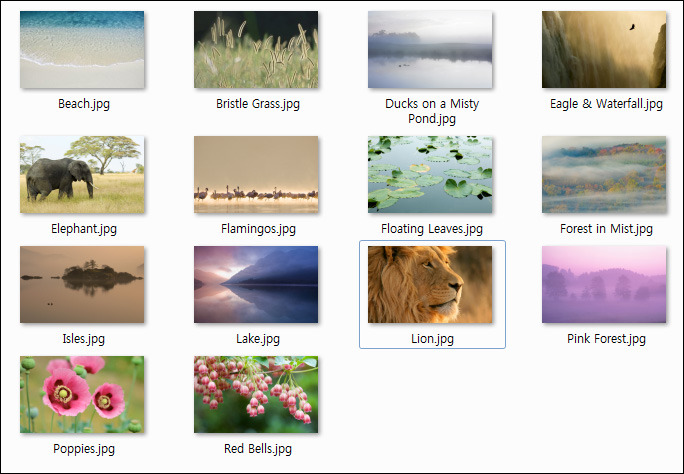This screenshot has height=474, width=684.
Task: Click the Lion.jpg file name text
Action: point(432,339)
